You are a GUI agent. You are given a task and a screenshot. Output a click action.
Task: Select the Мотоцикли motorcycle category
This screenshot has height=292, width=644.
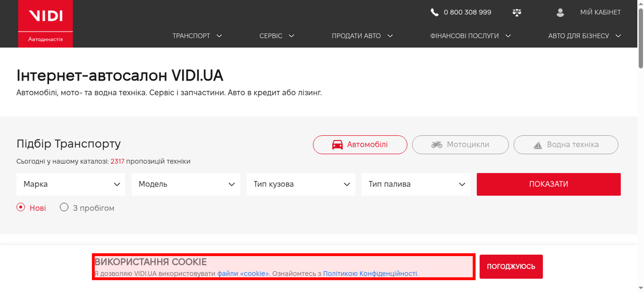(460, 145)
